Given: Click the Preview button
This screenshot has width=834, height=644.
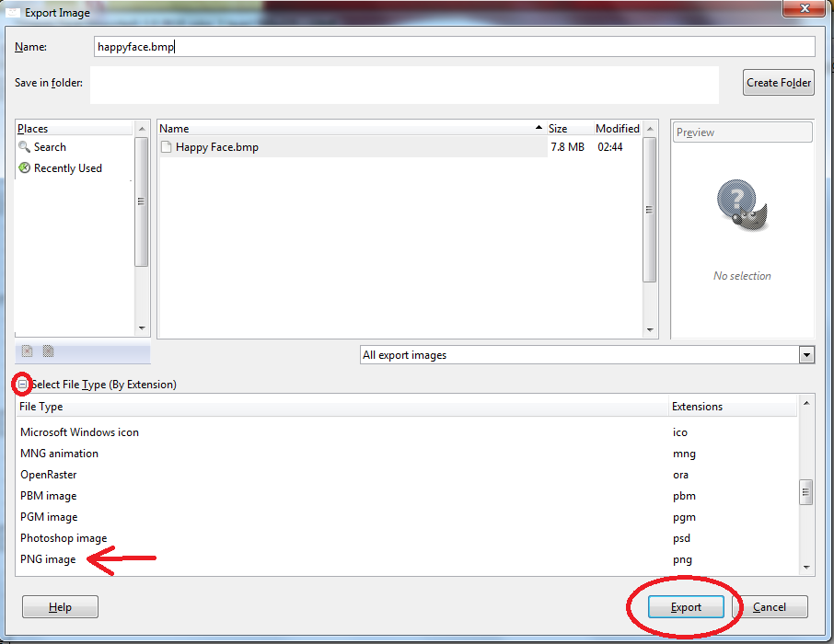Looking at the screenshot, I should coord(743,132).
